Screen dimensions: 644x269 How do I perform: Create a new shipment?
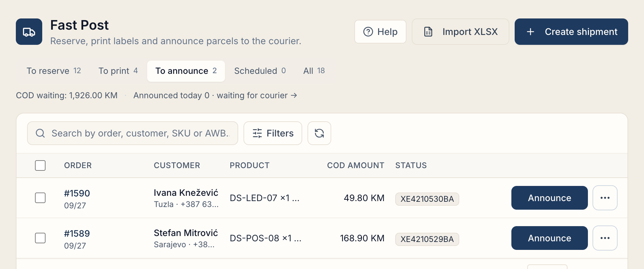pos(571,32)
